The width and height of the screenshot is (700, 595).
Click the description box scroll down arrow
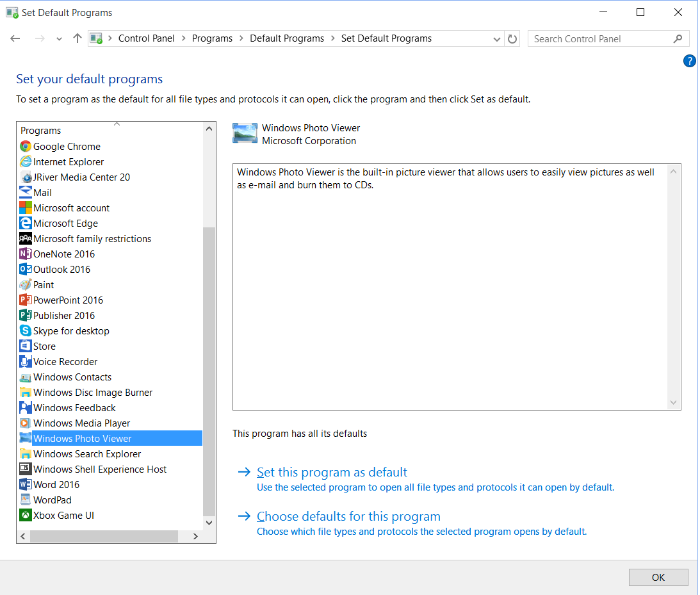point(673,403)
